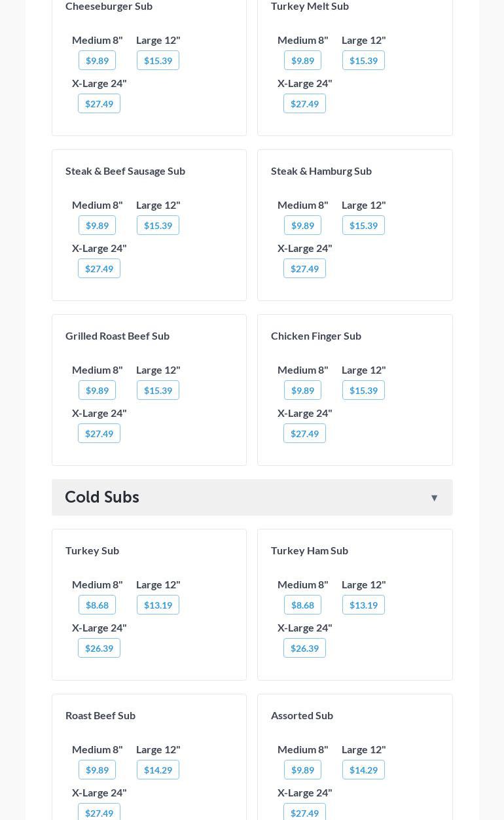This screenshot has width=504, height=820.
Task: Open the Turkey Melt Sub item title
Action: point(310,7)
